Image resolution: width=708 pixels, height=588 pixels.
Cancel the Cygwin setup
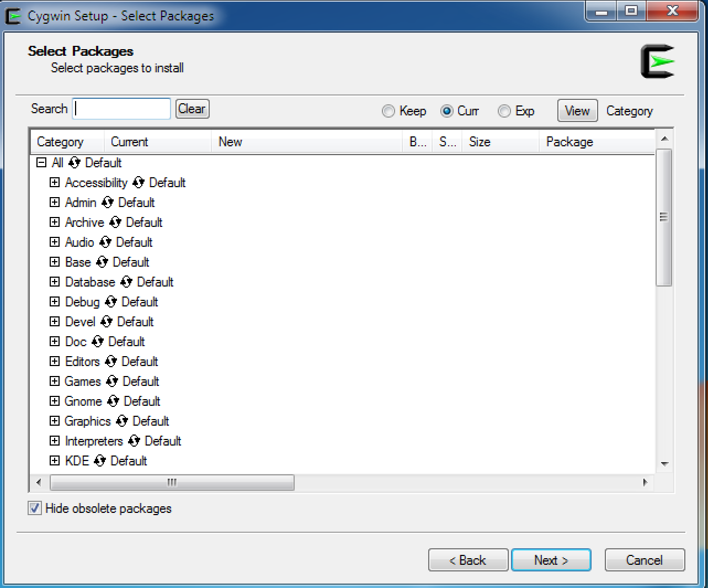645,560
